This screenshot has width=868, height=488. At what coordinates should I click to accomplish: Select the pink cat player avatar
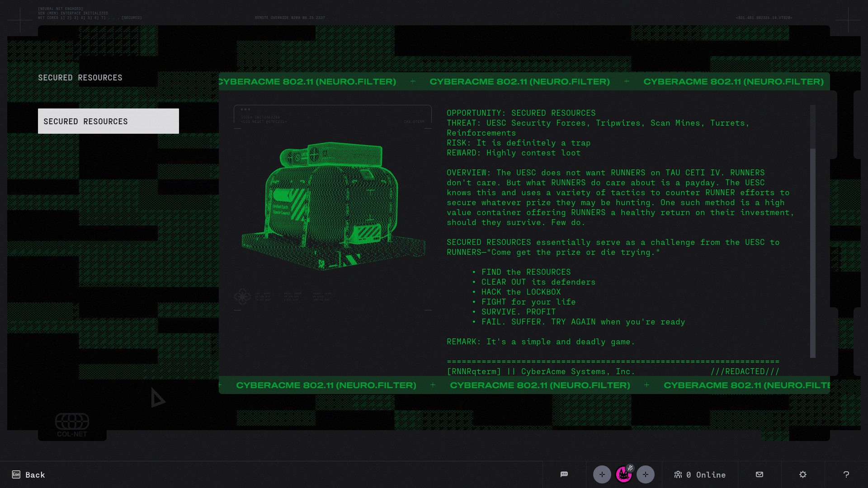click(x=623, y=475)
